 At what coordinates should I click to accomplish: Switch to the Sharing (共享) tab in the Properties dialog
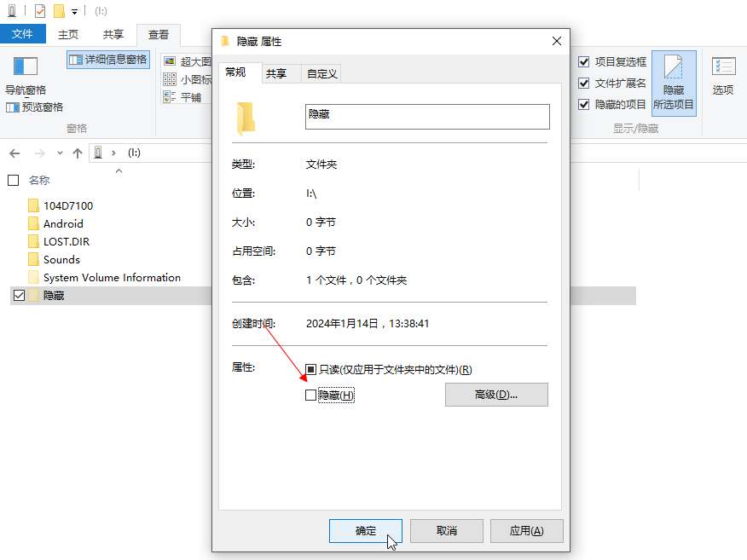276,74
